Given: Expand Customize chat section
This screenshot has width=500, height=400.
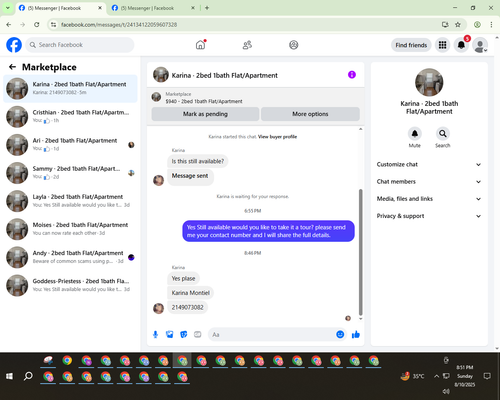Looking at the screenshot, I should coord(429,164).
